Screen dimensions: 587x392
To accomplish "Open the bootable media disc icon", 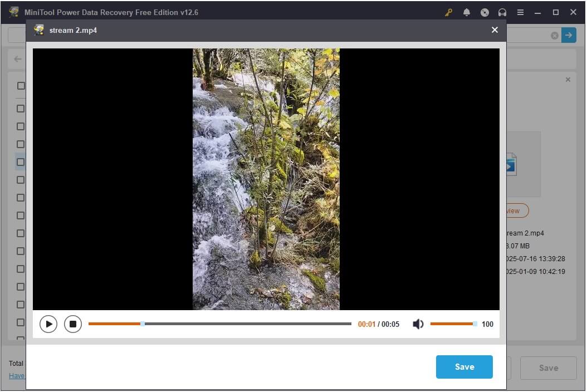I will click(485, 12).
